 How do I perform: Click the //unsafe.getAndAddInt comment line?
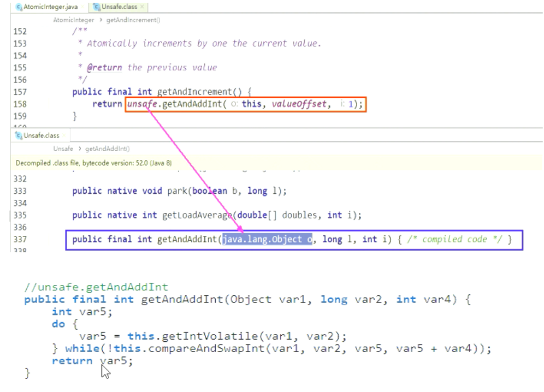[96, 287]
